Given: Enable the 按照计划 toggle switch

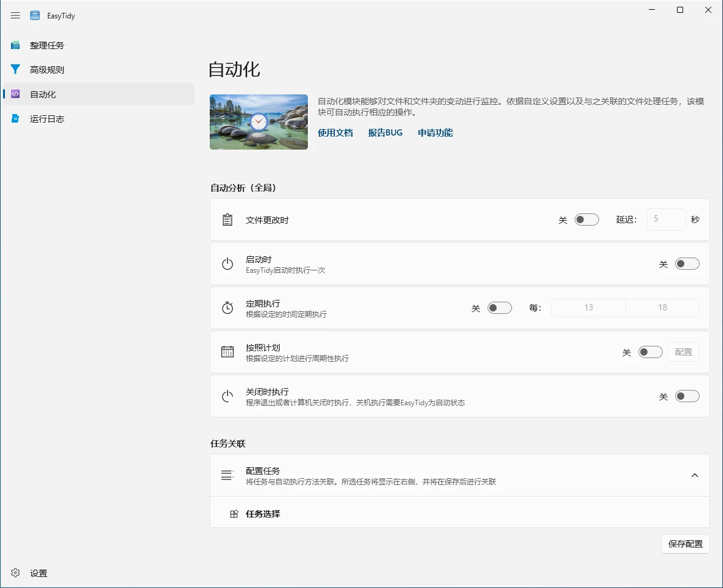Looking at the screenshot, I should coord(650,352).
